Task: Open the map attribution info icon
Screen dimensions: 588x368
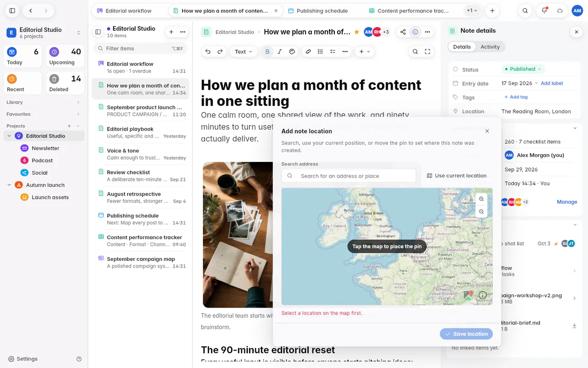Action: click(x=482, y=295)
